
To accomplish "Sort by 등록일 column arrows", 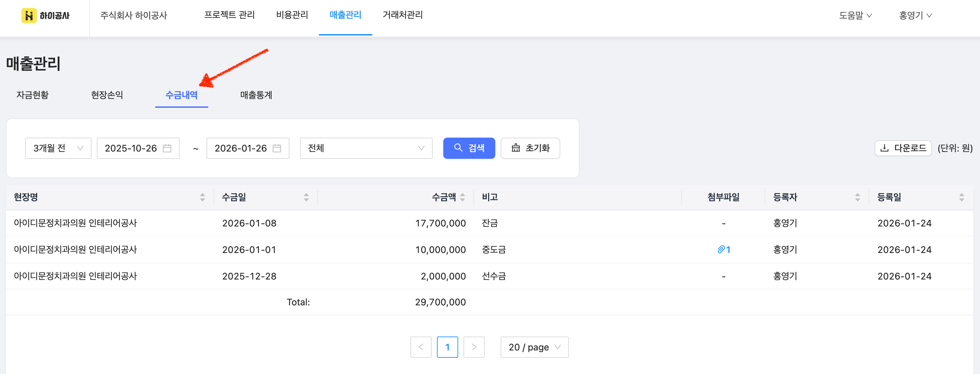I will tap(961, 197).
